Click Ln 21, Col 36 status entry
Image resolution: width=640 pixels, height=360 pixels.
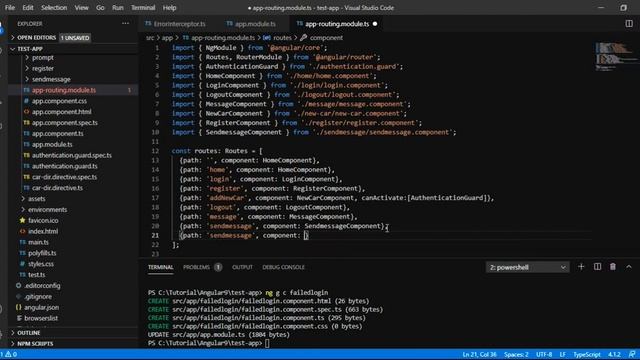click(479, 354)
